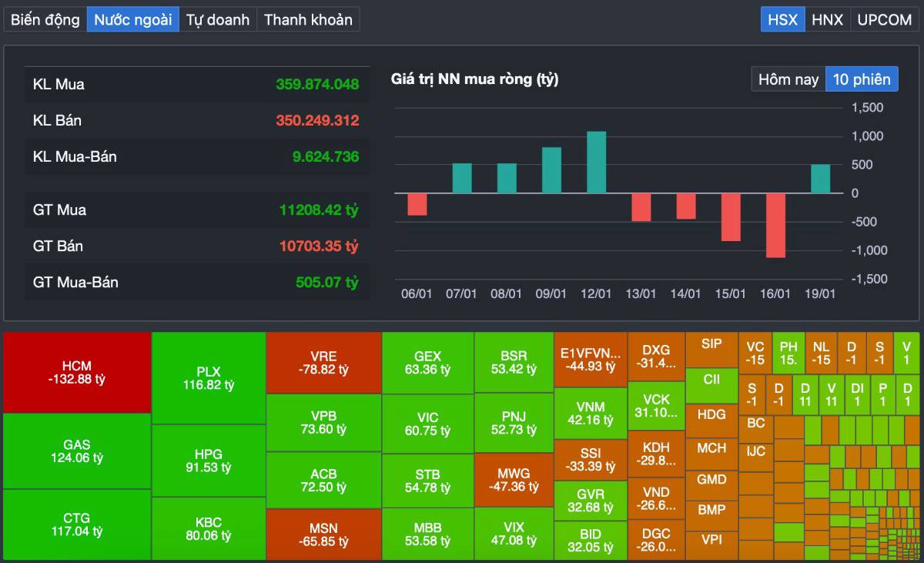Screen dimensions: 924x563
Task: Choose the 10 phiên chart range
Action: (x=862, y=79)
